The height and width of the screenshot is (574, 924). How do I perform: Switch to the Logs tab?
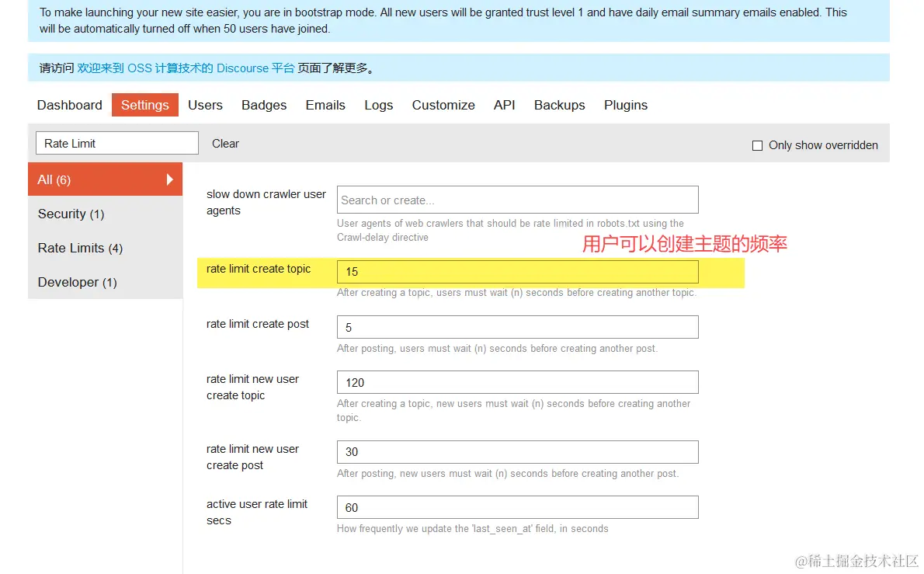click(378, 105)
